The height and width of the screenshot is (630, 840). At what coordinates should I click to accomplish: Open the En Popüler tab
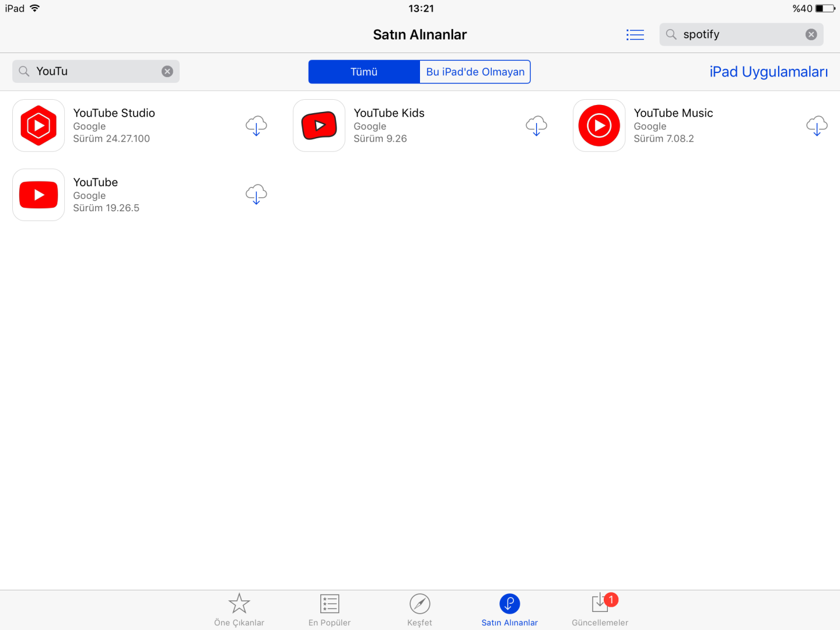click(x=330, y=610)
